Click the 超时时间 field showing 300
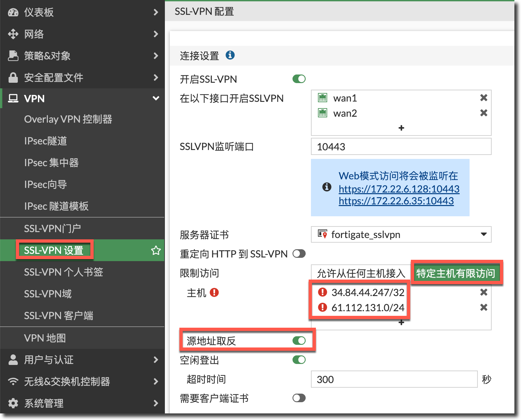This screenshot has width=521, height=420. pos(394,379)
